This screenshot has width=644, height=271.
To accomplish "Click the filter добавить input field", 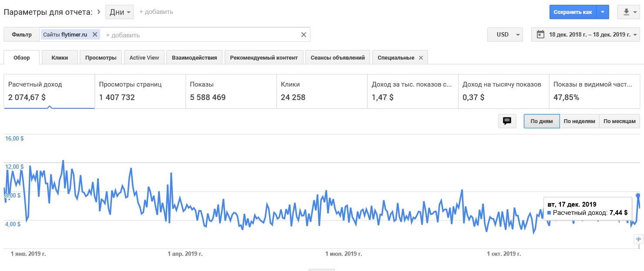I will tap(200, 35).
